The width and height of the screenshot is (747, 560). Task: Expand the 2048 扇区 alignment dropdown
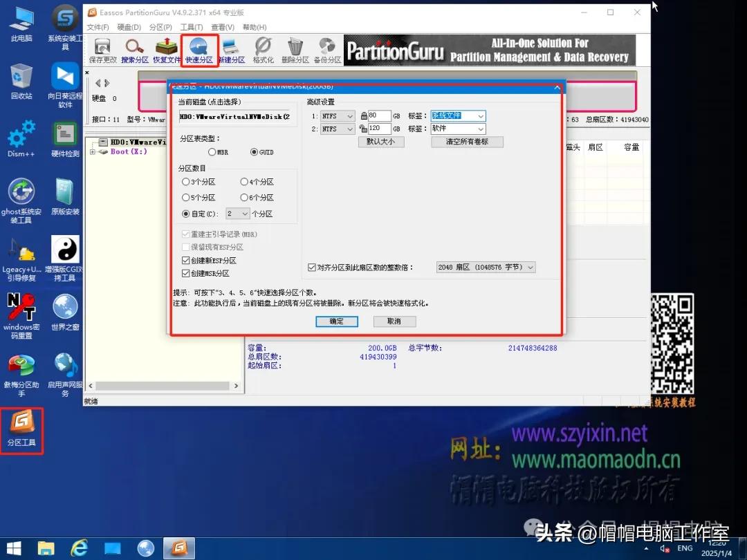[486, 268]
